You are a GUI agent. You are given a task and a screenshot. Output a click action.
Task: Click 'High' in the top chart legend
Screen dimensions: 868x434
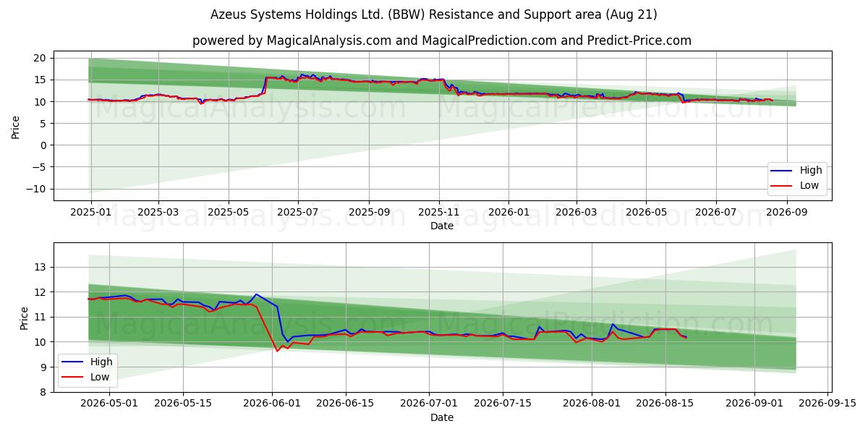click(x=811, y=171)
